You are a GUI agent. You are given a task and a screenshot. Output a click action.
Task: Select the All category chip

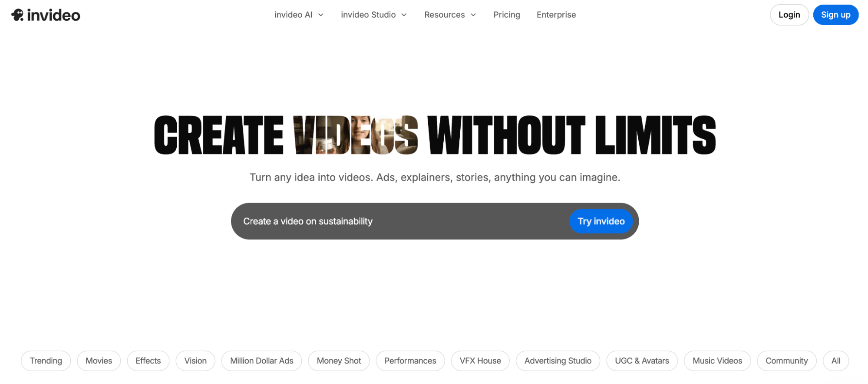tap(835, 361)
